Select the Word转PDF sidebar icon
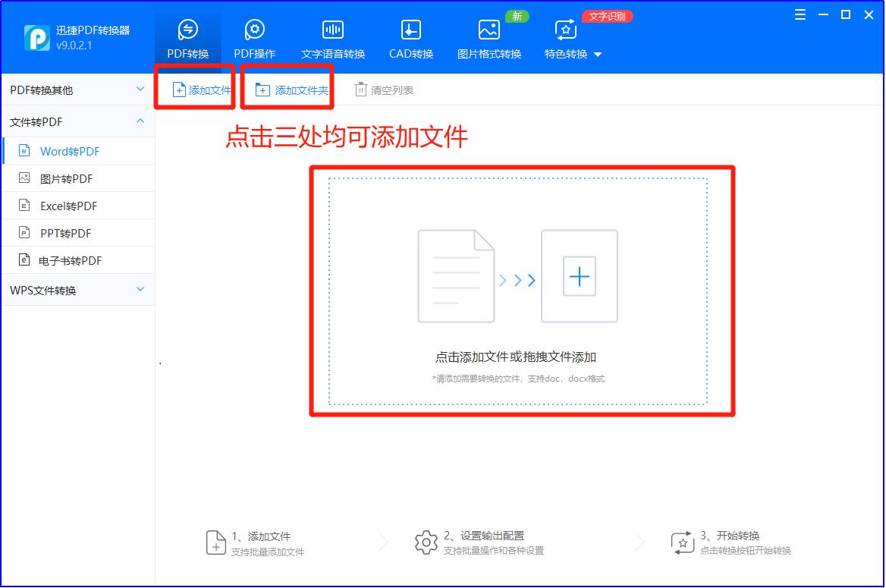 [x=24, y=150]
